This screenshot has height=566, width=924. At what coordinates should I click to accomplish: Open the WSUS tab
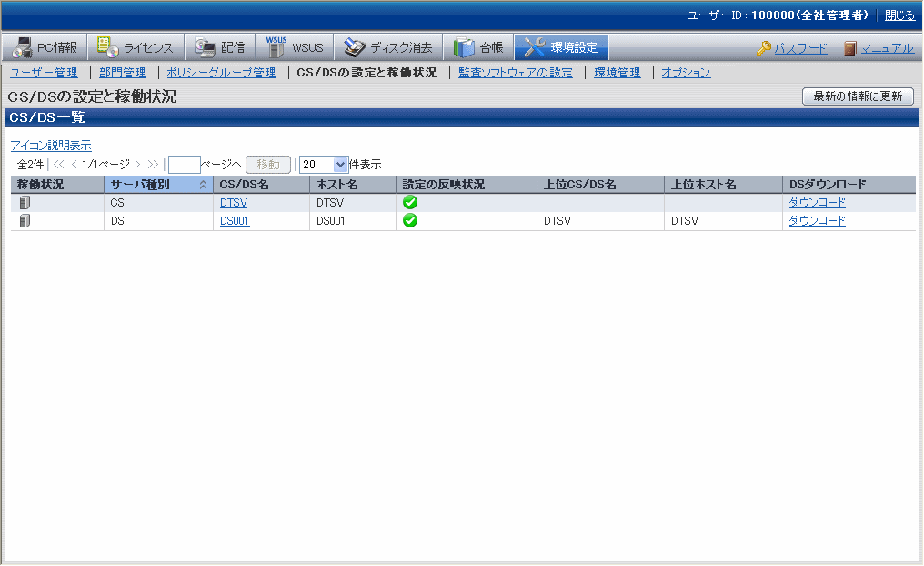pos(295,47)
